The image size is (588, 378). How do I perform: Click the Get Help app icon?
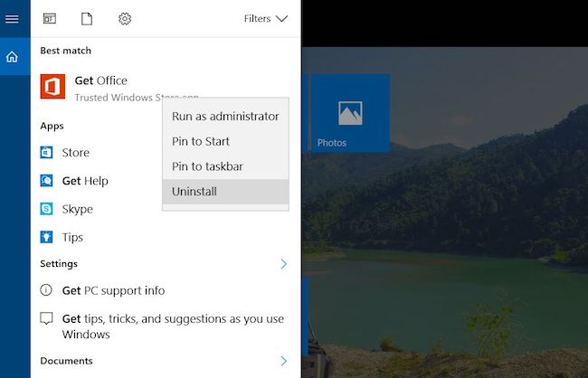pos(46,181)
